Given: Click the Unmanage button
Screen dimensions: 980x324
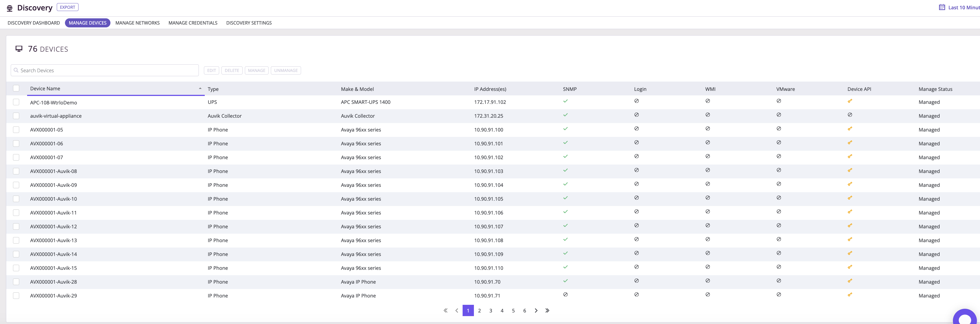Looking at the screenshot, I should (286, 70).
